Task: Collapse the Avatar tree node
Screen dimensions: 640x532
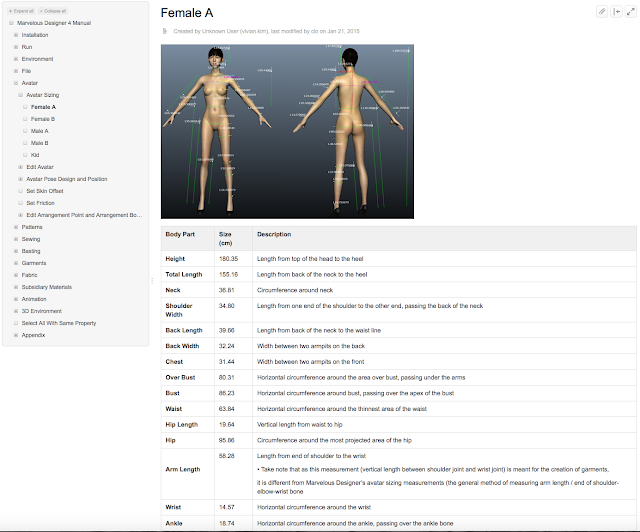Action: tap(16, 83)
